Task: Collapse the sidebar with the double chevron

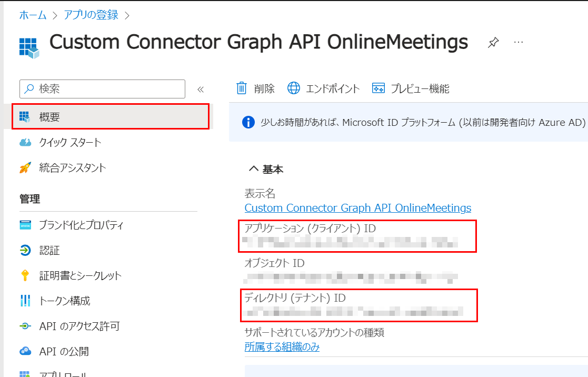Action: pyautogui.click(x=201, y=90)
